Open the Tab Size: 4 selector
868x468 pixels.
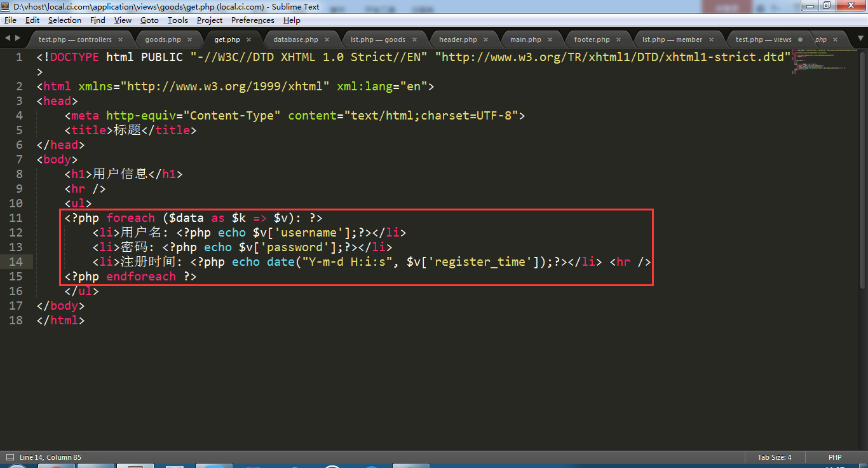[x=774, y=457]
